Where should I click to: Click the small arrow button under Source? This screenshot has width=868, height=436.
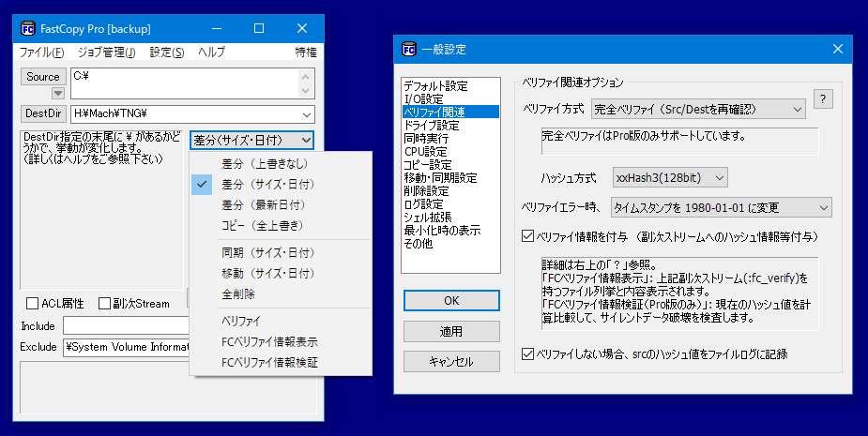tap(57, 93)
